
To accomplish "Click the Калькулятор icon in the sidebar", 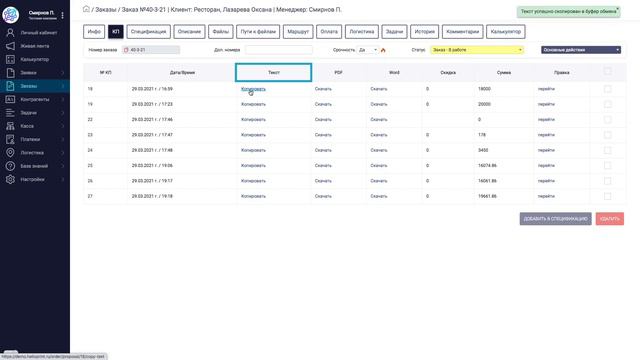I will [10, 59].
